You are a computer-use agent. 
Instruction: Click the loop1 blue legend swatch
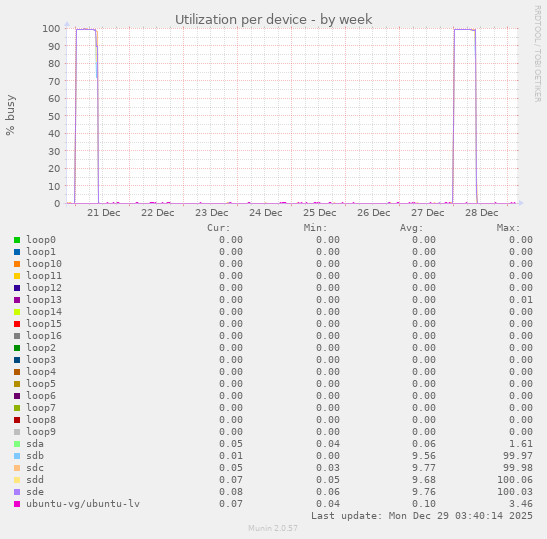[x=17, y=252]
